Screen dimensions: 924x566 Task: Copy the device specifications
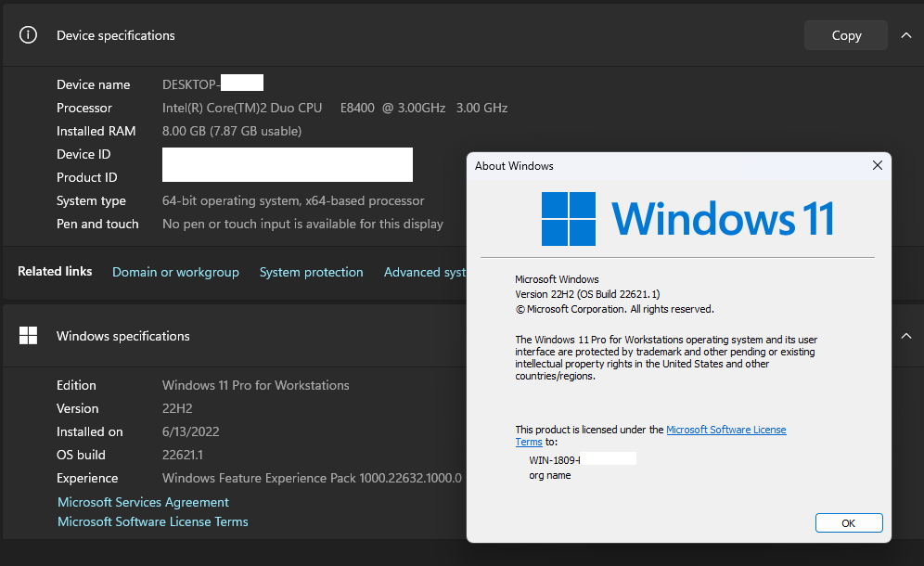(846, 35)
